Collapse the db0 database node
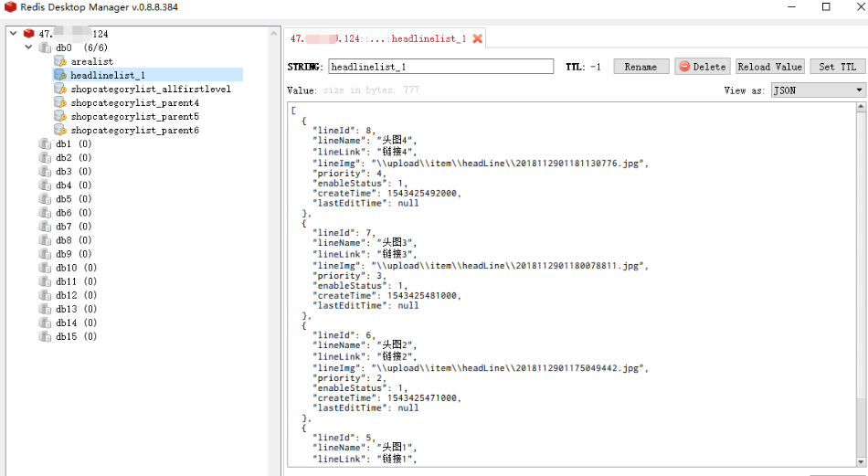 coord(29,48)
